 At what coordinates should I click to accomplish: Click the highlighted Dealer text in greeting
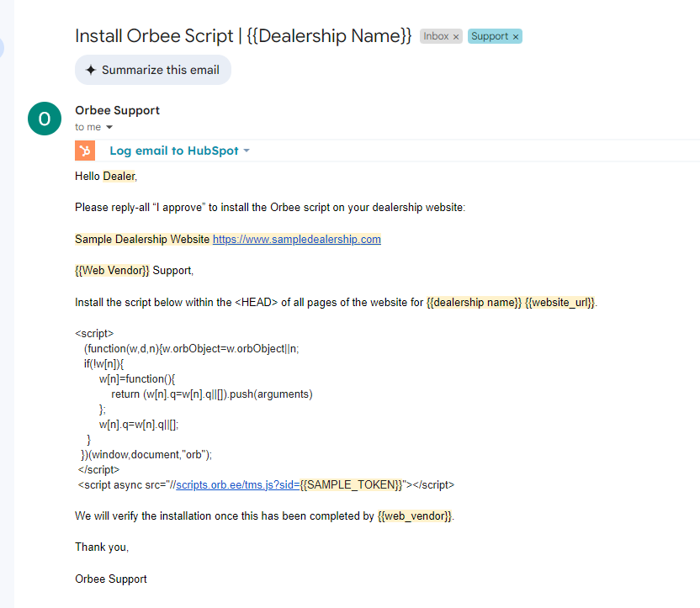click(x=118, y=176)
